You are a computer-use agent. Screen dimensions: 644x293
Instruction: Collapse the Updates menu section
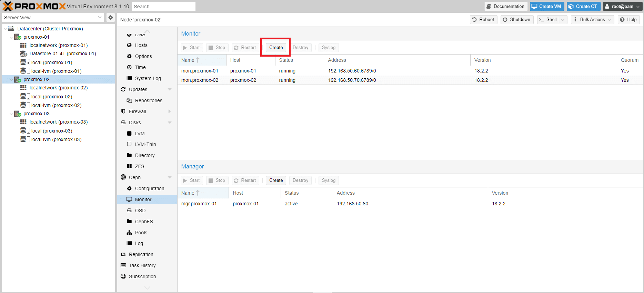tap(170, 89)
